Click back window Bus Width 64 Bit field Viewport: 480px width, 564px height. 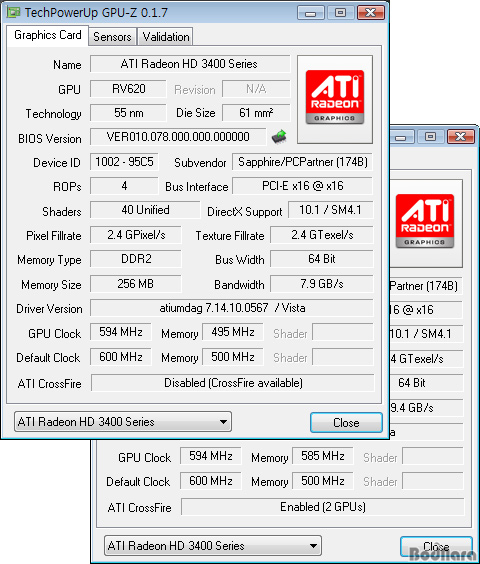click(x=426, y=383)
